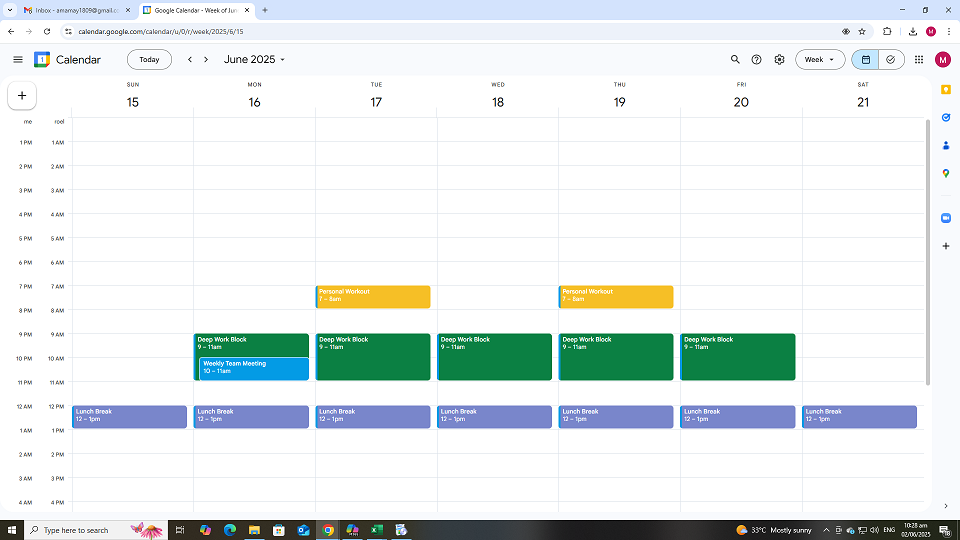Go to the next week arrow
The image size is (960, 540).
206,59
